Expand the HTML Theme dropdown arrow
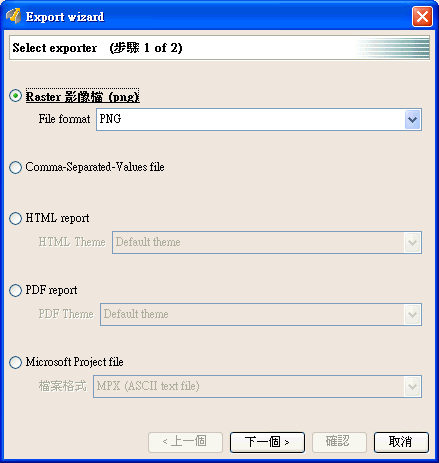The image size is (439, 463). click(x=413, y=242)
